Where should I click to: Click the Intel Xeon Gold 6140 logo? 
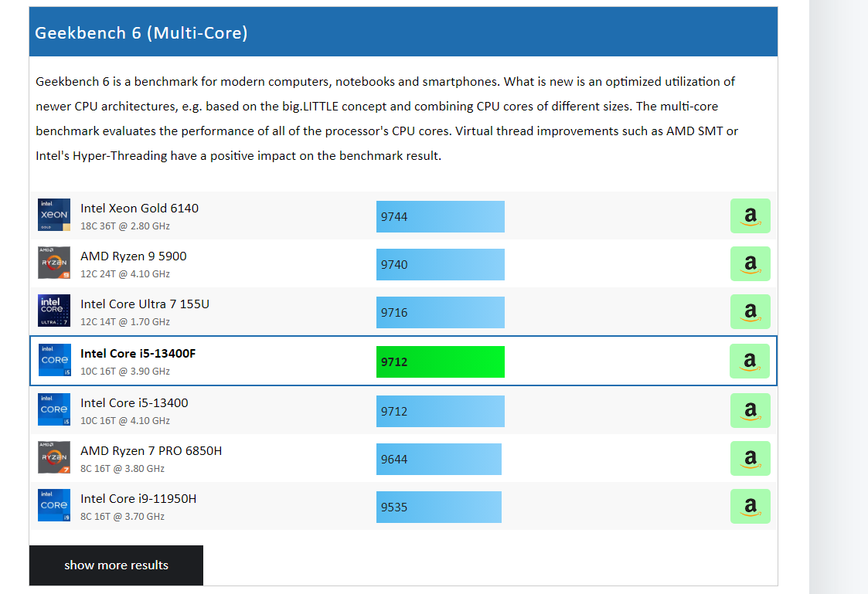[x=54, y=215]
